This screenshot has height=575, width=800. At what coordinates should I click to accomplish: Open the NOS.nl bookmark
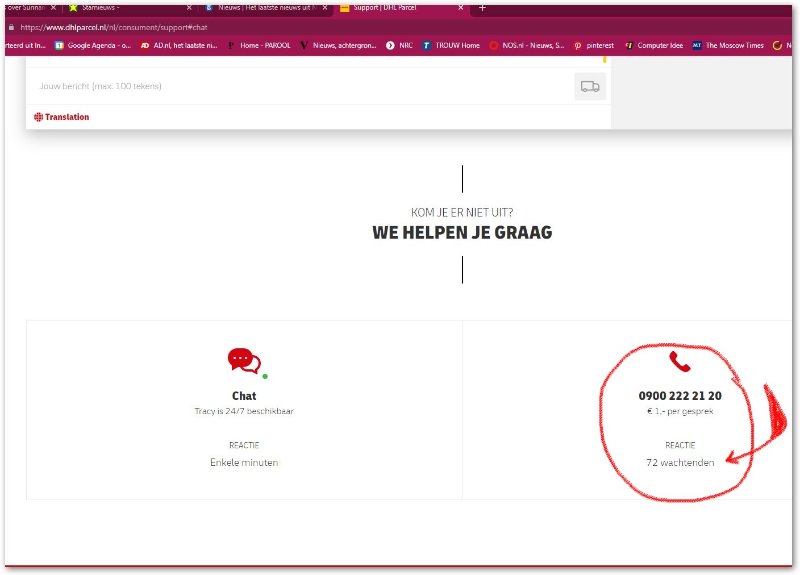pos(527,45)
